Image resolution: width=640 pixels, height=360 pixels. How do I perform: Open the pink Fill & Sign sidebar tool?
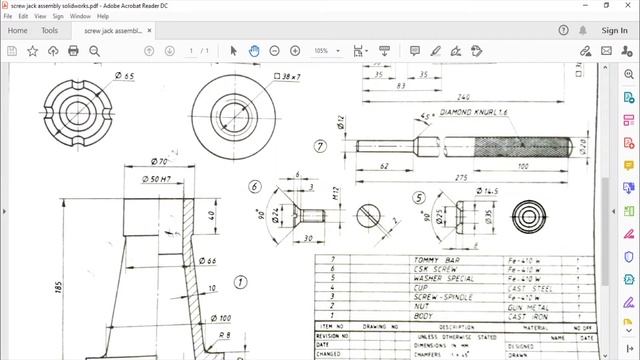(629, 234)
